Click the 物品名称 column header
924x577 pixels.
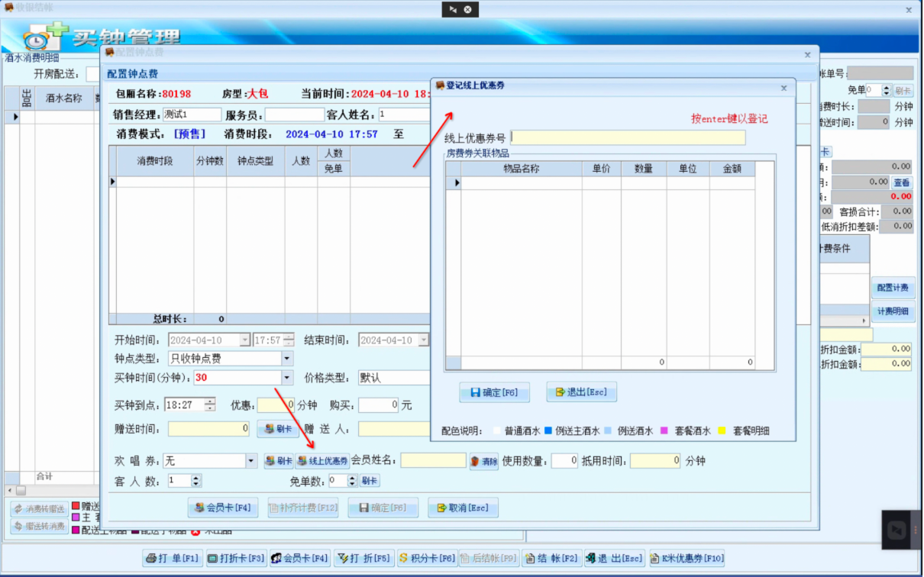(521, 169)
